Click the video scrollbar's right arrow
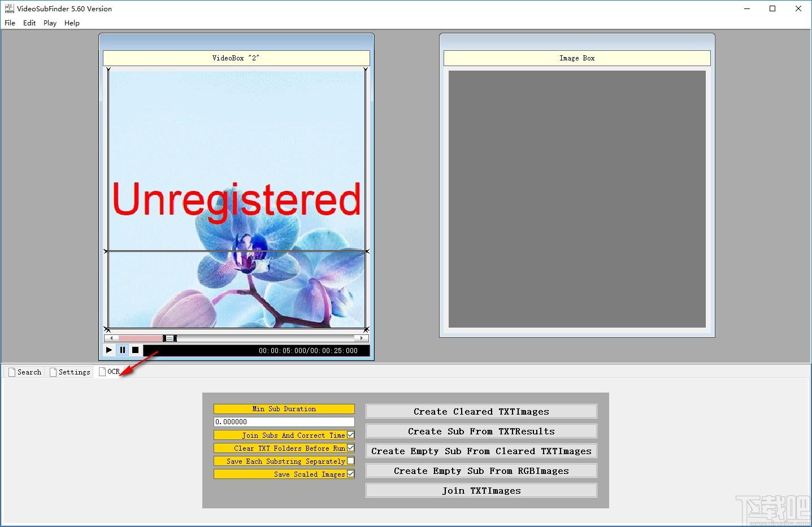The width and height of the screenshot is (812, 527). (362, 338)
